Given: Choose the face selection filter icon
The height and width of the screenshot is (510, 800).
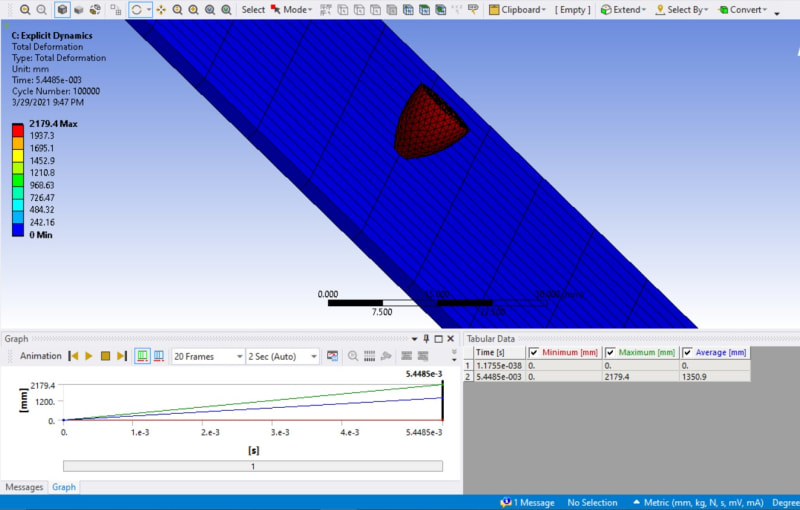Looking at the screenshot, I should [376, 9].
